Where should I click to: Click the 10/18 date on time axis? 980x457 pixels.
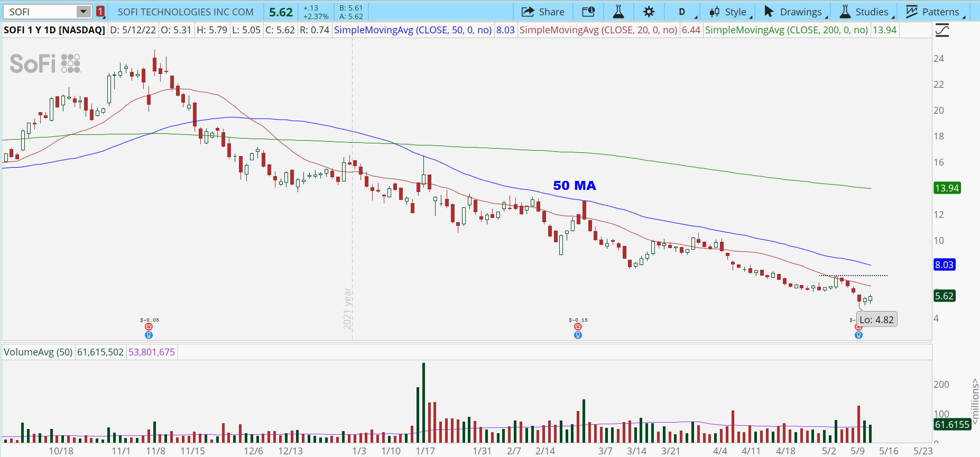tap(61, 451)
